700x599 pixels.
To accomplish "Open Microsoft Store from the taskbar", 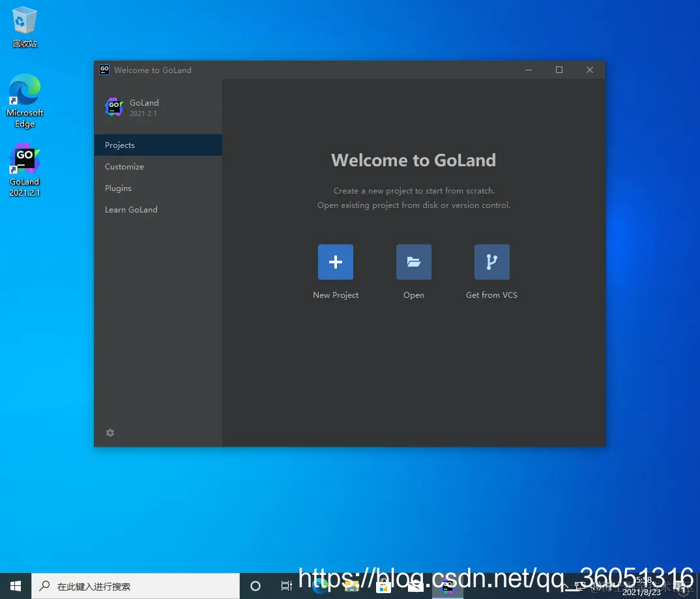I will [383, 587].
